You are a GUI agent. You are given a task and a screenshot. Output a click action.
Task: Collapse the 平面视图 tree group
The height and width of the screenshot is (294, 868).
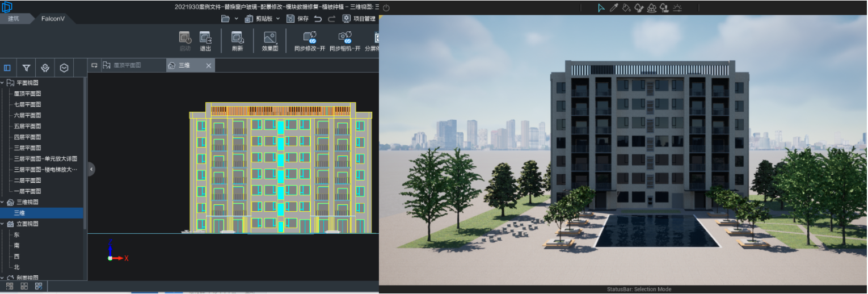click(2, 83)
